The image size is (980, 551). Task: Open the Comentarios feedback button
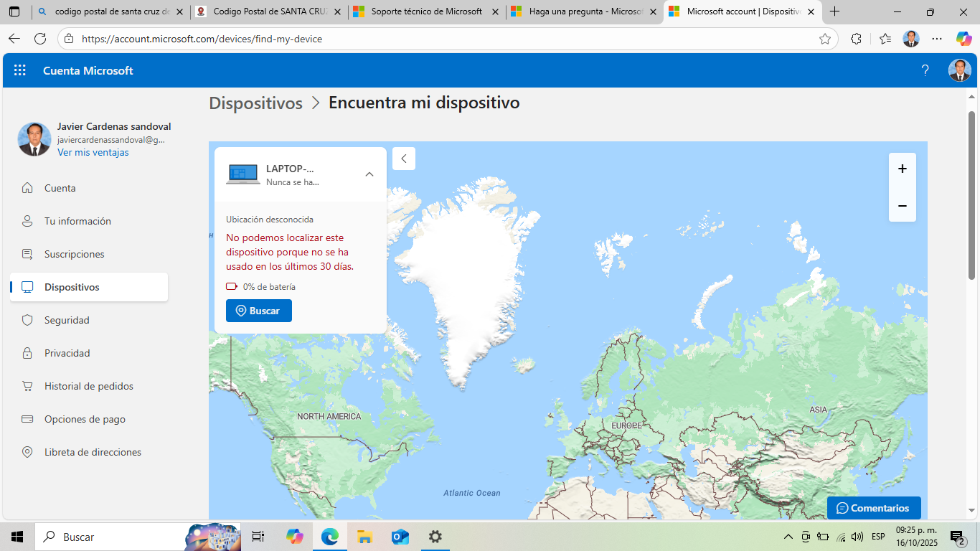pyautogui.click(x=874, y=508)
